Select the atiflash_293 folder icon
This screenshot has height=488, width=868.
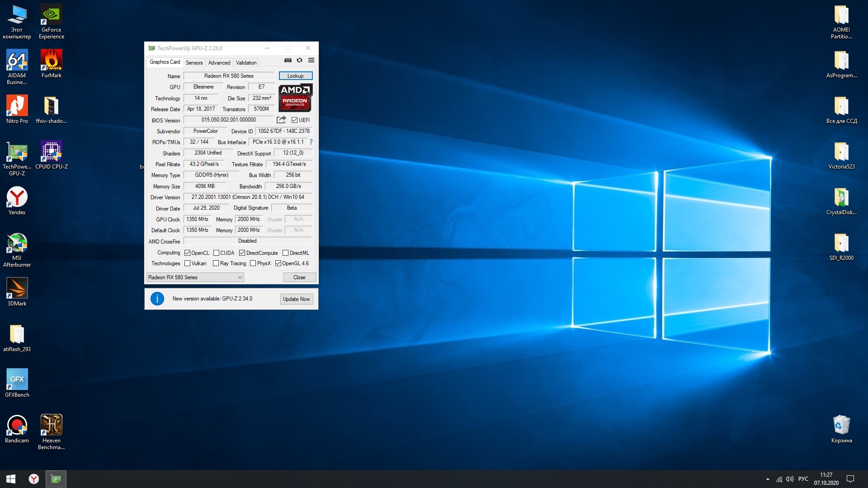pos(17,338)
